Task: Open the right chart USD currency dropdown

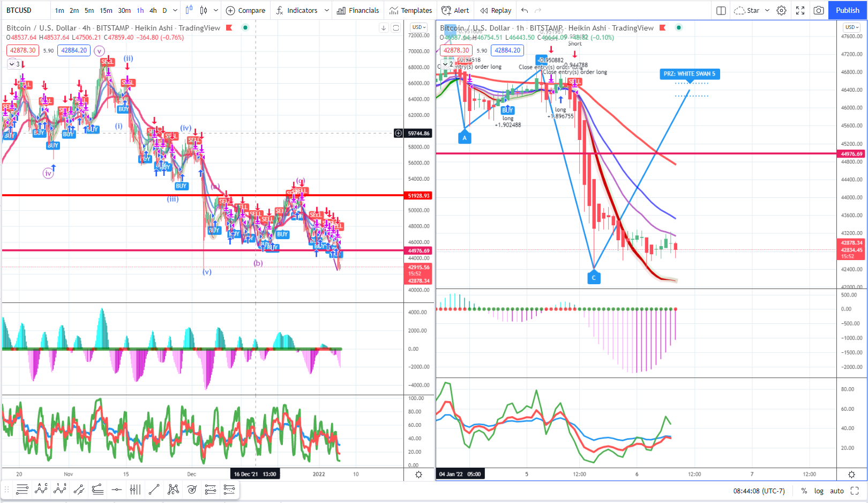Action: (852, 27)
